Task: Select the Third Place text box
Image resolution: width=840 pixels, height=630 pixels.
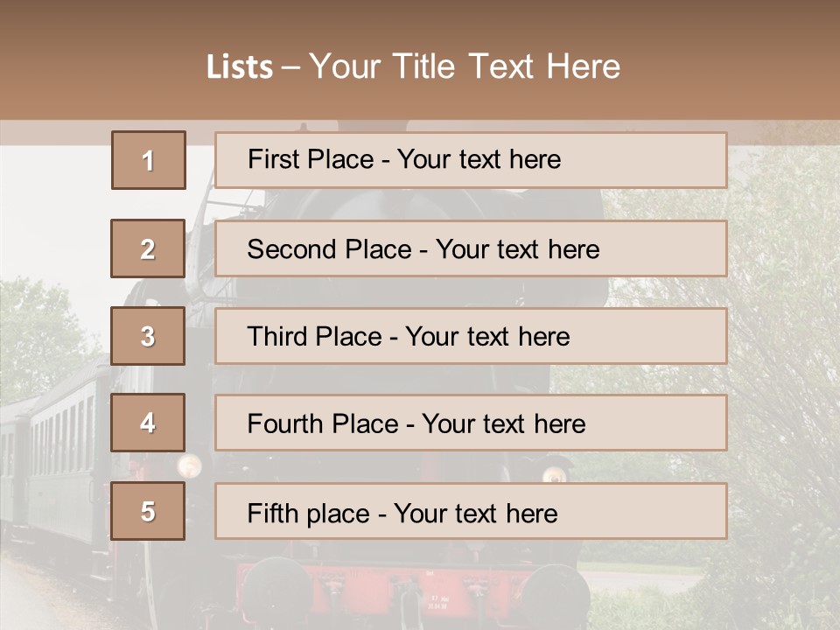Action: [471, 336]
